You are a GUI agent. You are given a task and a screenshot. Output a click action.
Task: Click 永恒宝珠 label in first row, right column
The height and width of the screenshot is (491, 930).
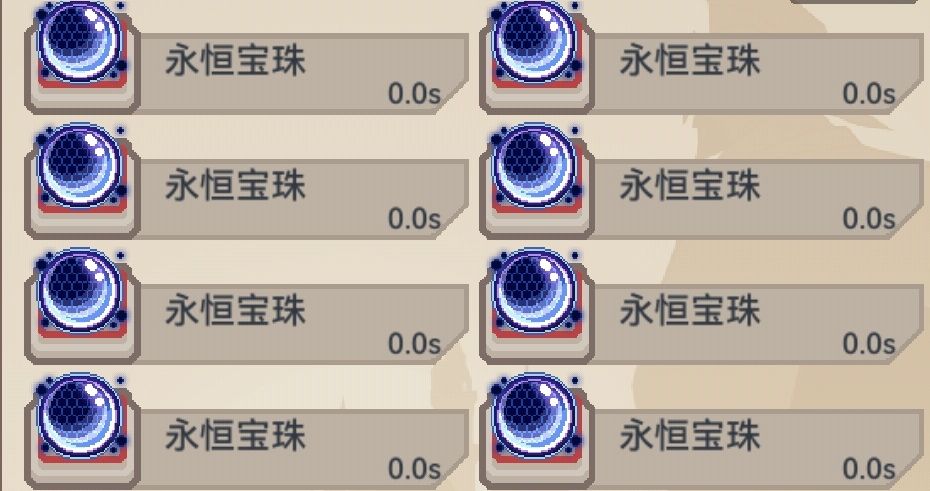coord(690,60)
